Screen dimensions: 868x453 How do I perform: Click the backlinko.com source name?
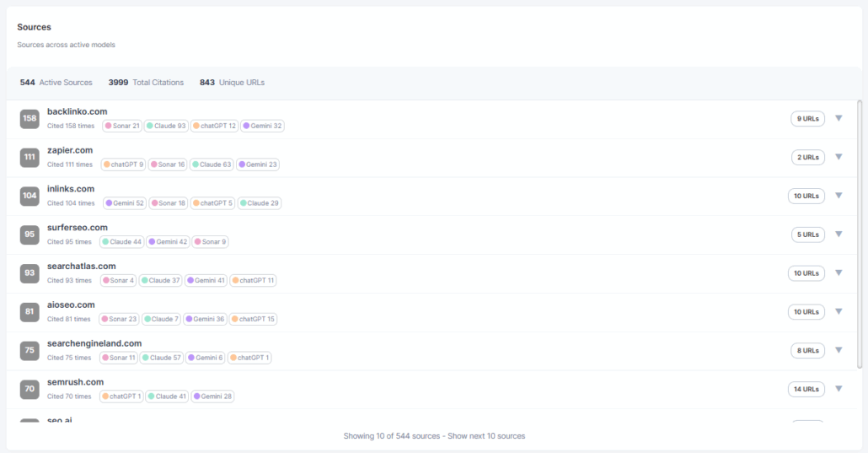[x=77, y=111]
